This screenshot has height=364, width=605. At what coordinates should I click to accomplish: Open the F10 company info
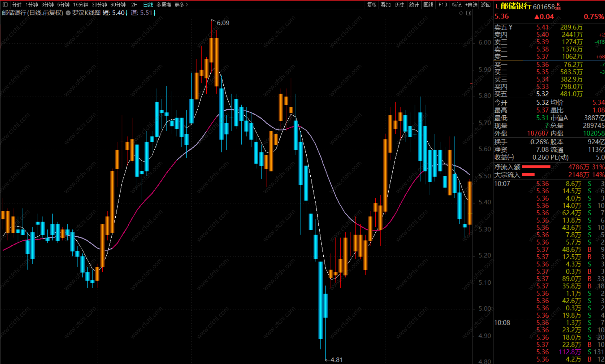click(443, 5)
